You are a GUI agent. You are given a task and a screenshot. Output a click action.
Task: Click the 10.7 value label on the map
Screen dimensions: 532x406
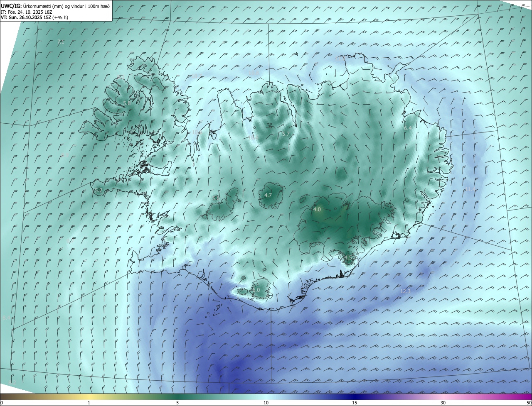pos(196,76)
